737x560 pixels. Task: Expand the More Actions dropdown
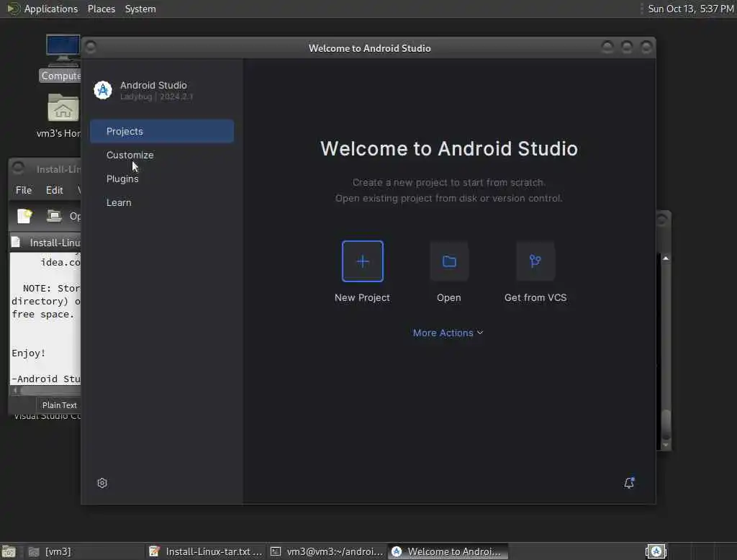tap(448, 333)
